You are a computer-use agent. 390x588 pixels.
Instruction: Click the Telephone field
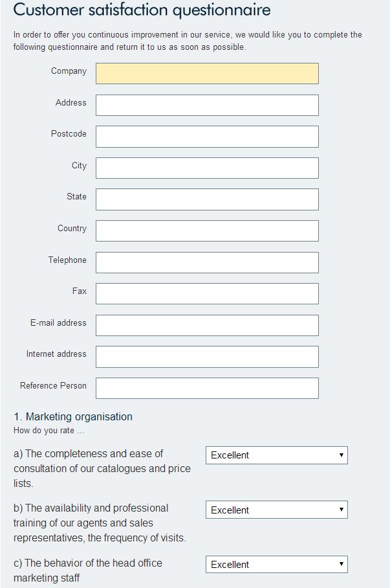(207, 262)
